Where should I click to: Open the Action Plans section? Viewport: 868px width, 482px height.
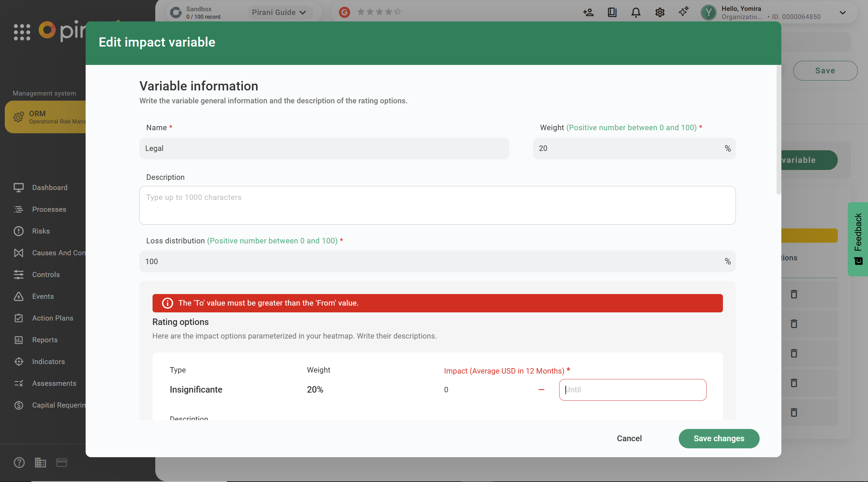pyautogui.click(x=53, y=318)
